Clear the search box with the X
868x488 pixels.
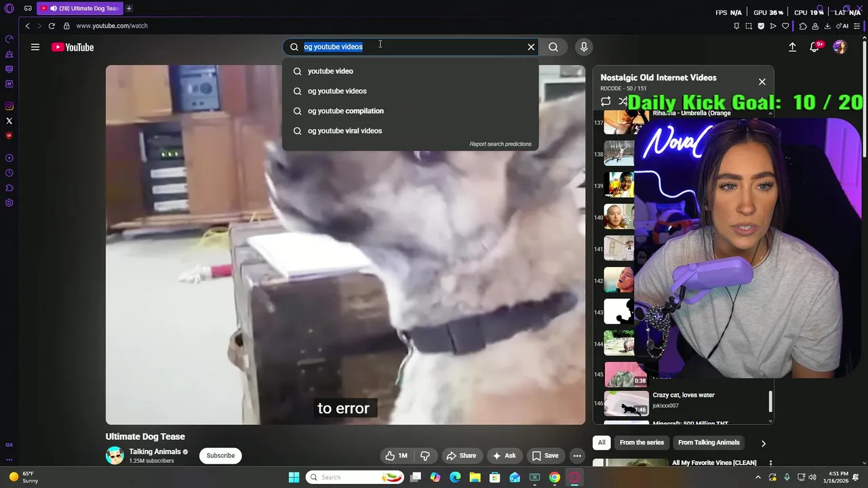[531, 47]
